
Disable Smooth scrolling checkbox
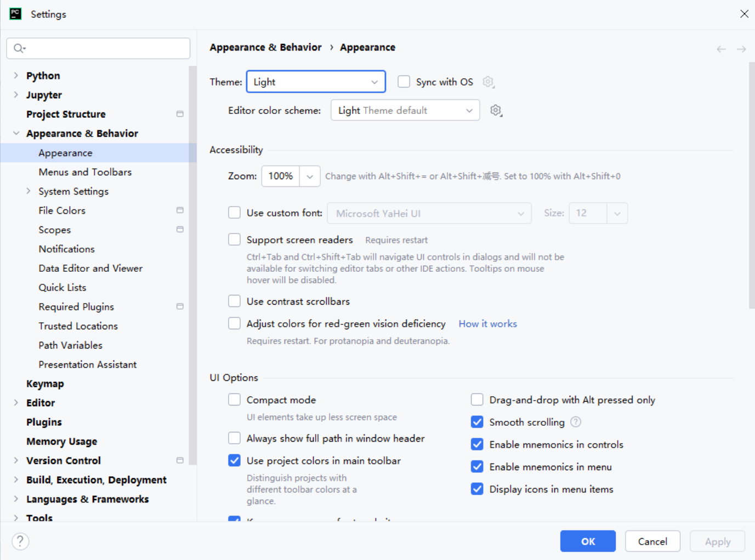(x=477, y=422)
